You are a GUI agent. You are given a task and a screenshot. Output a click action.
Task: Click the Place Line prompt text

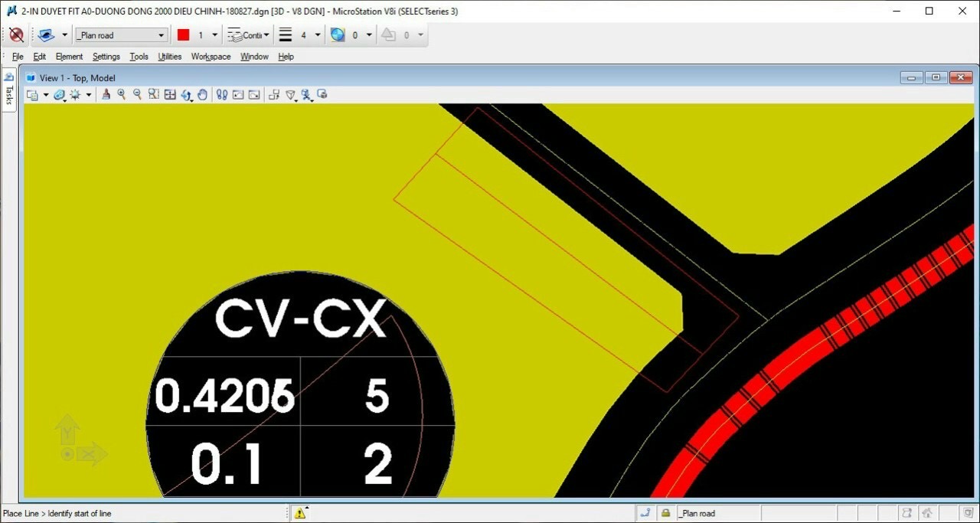click(x=57, y=513)
